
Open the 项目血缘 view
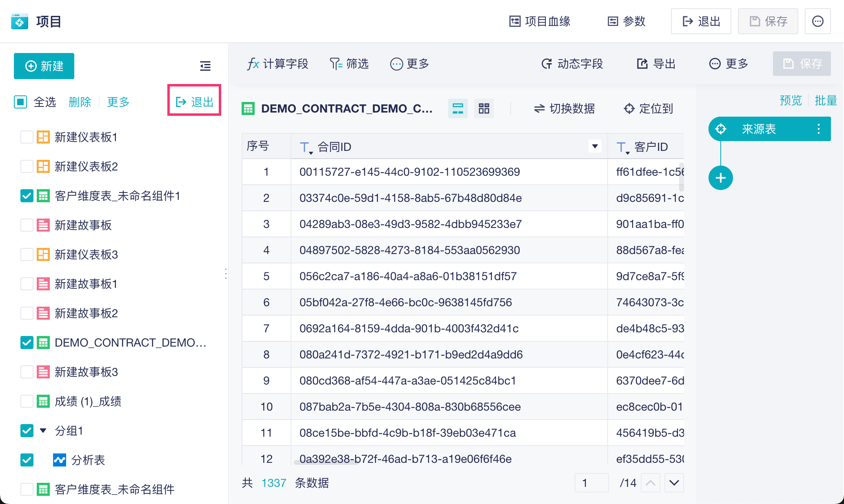tap(540, 21)
